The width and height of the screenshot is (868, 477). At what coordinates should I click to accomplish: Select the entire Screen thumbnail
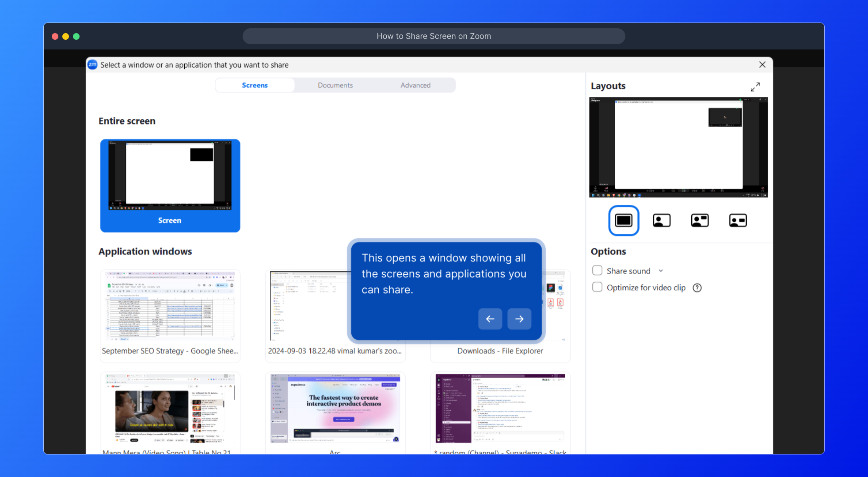coord(170,185)
